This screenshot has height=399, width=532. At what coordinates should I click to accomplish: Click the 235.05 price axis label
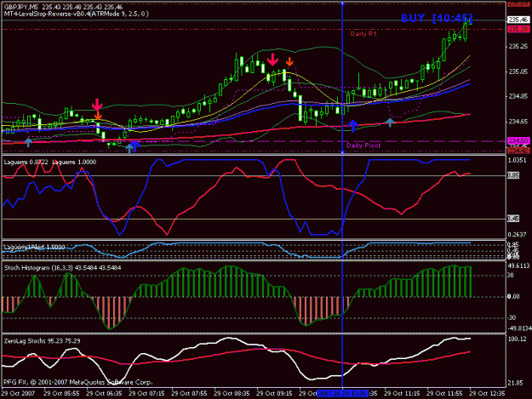(x=518, y=71)
